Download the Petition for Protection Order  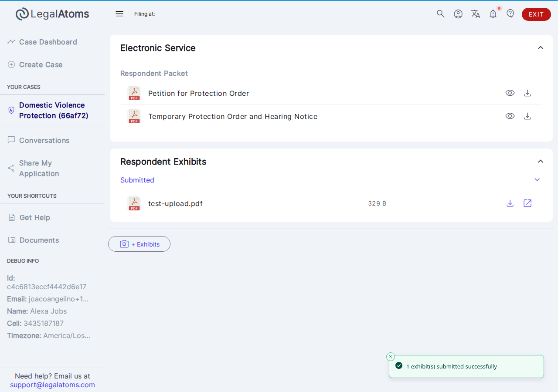pos(527,93)
